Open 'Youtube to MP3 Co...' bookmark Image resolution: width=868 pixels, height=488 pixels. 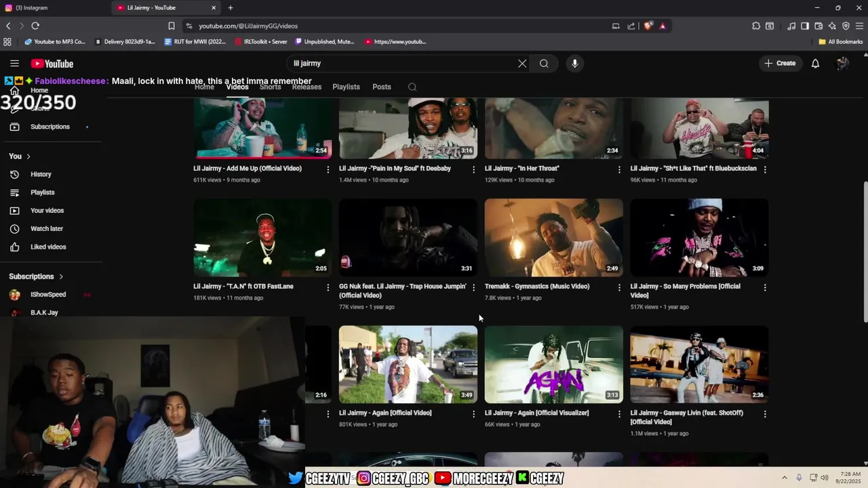55,41
